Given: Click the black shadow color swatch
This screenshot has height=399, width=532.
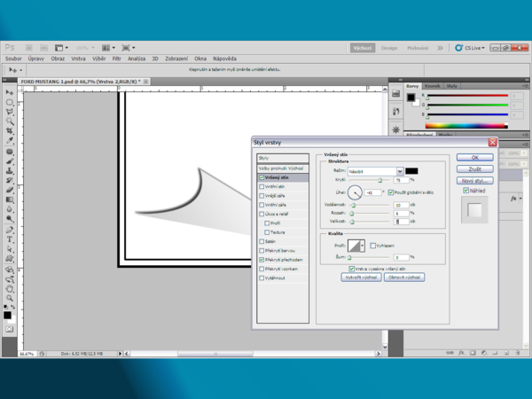Looking at the screenshot, I should (412, 170).
